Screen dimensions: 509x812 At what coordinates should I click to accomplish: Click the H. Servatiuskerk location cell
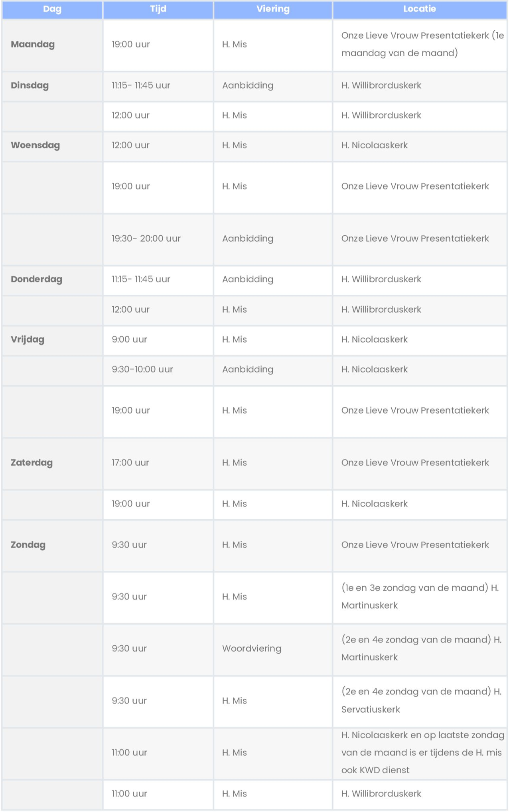[420, 702]
